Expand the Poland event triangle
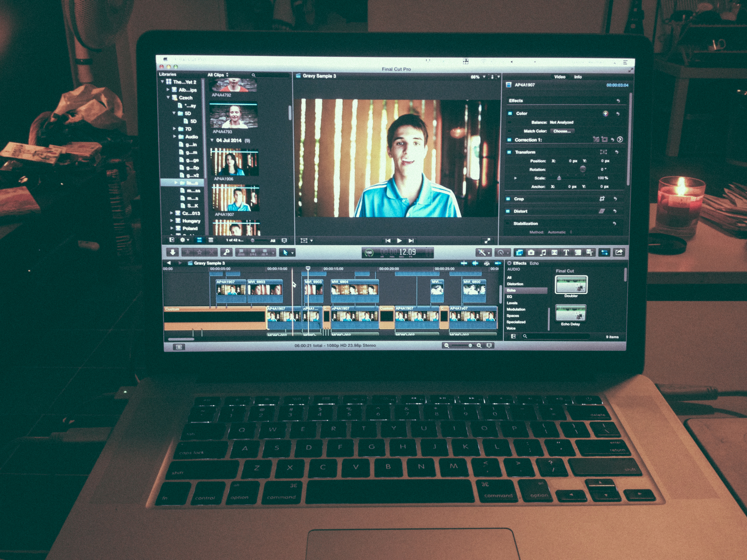Viewport: 747px width, 560px height. (x=172, y=228)
